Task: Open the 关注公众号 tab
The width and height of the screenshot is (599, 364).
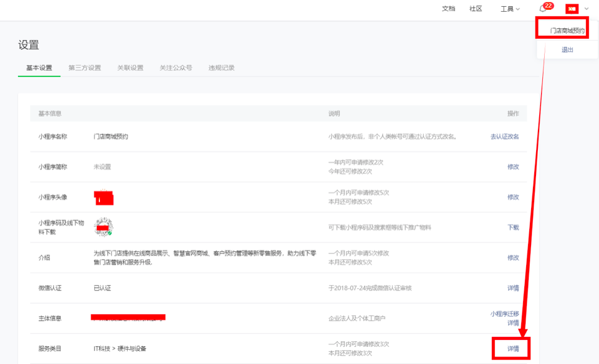Action: (175, 68)
